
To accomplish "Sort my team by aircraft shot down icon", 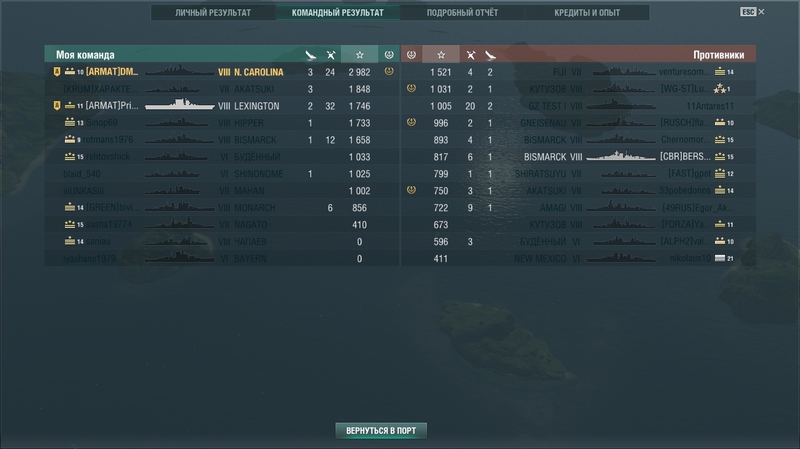I will 331,55.
